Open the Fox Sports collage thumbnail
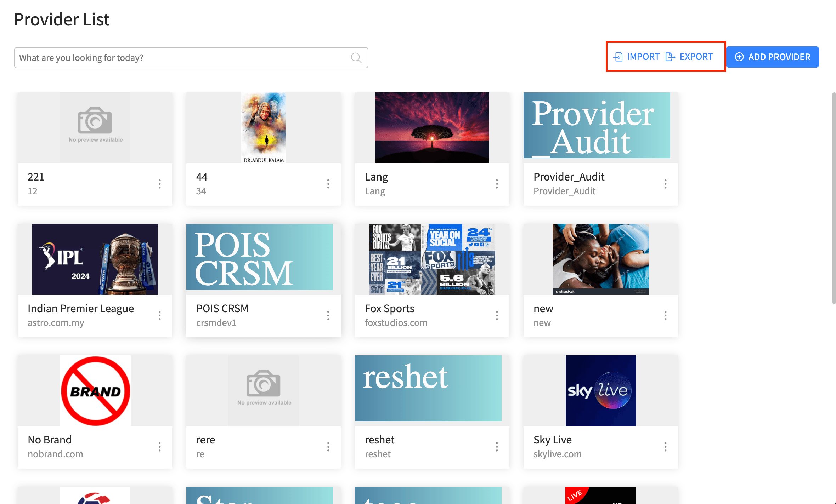Image resolution: width=836 pixels, height=504 pixels. (432, 259)
